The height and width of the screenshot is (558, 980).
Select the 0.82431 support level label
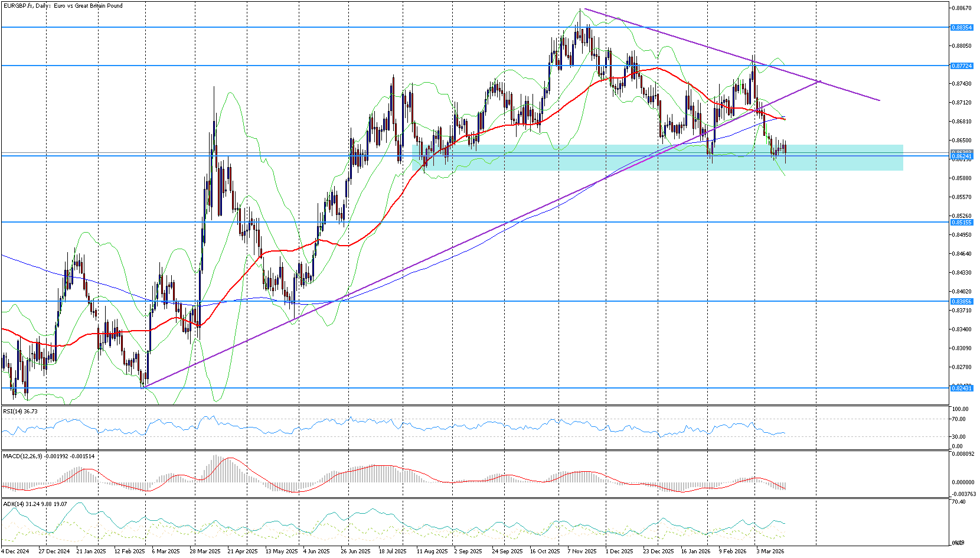pyautogui.click(x=962, y=388)
